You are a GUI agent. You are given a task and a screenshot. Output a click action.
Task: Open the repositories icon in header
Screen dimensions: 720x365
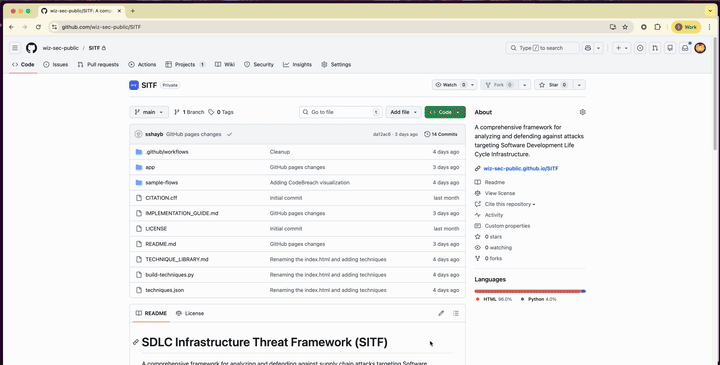(670, 48)
